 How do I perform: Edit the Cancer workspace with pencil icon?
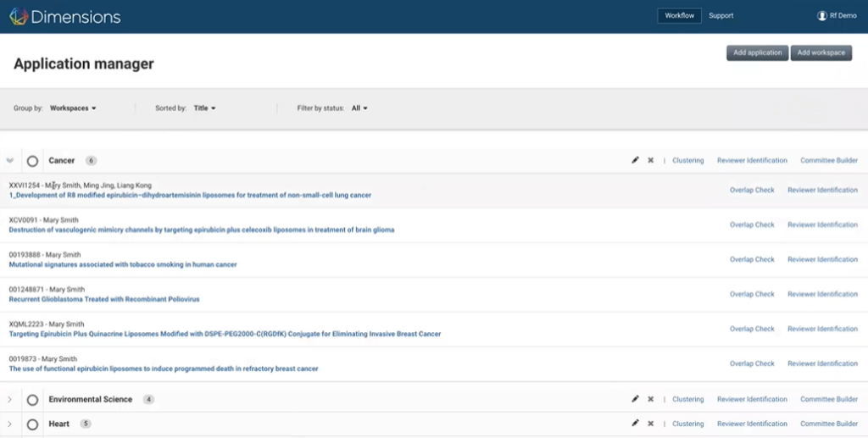click(x=635, y=160)
